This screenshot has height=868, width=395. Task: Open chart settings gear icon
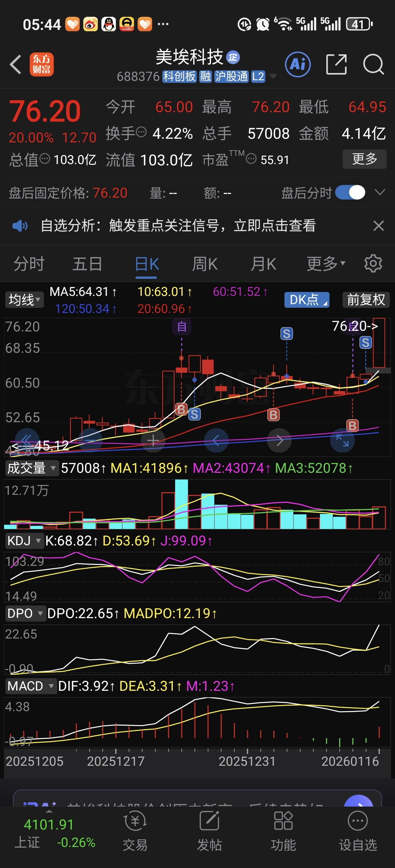tap(373, 263)
